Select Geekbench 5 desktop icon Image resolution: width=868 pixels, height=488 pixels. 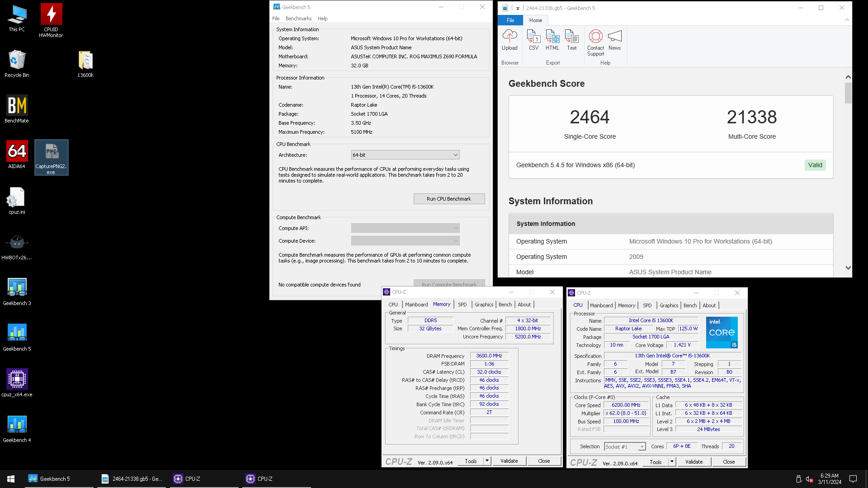(x=17, y=338)
